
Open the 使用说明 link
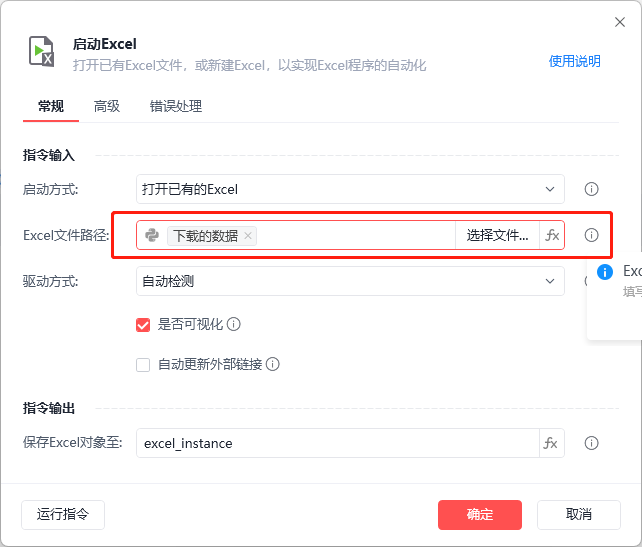(x=575, y=61)
